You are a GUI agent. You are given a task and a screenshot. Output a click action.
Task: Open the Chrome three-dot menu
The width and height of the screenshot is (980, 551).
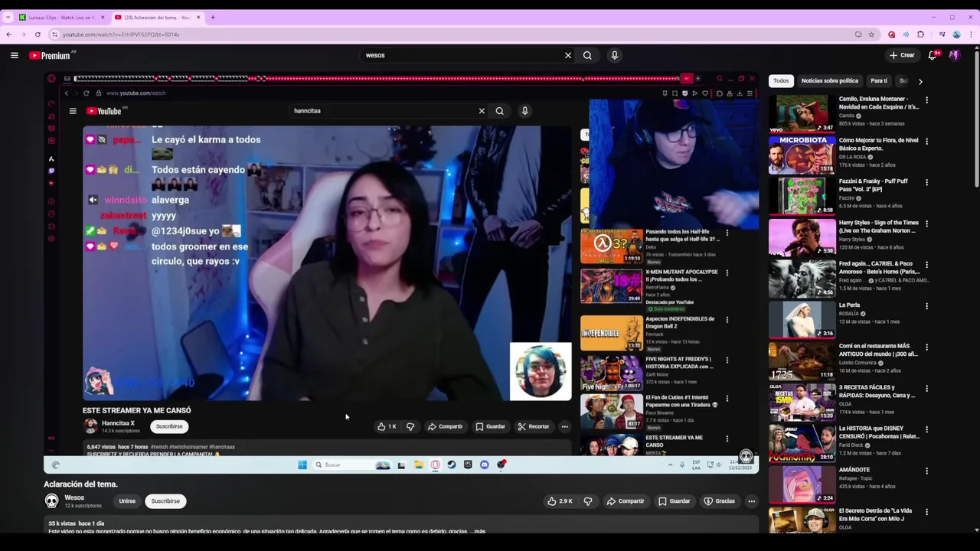[972, 34]
